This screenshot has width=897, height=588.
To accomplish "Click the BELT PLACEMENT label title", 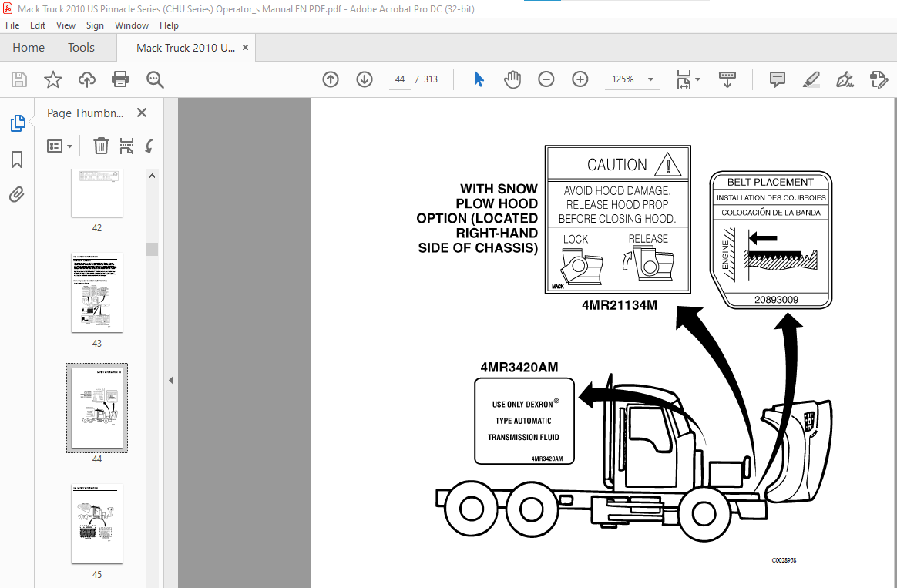I will [770, 182].
